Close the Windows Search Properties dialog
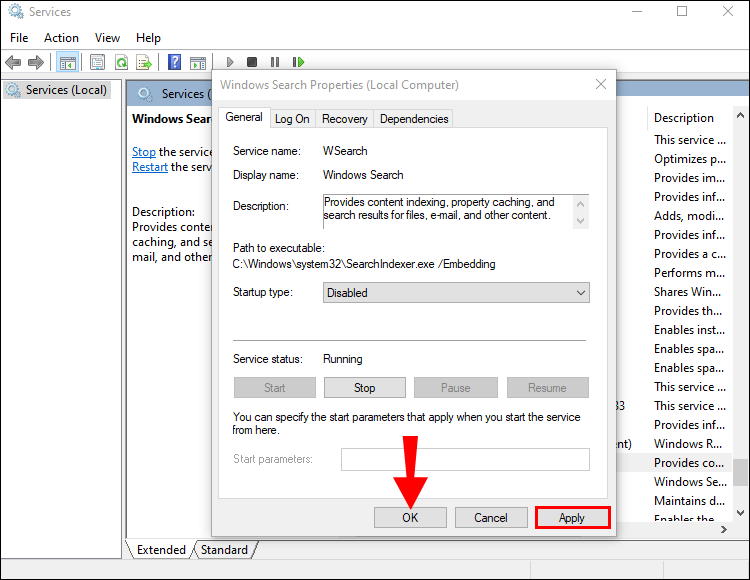The height and width of the screenshot is (580, 750). (601, 85)
